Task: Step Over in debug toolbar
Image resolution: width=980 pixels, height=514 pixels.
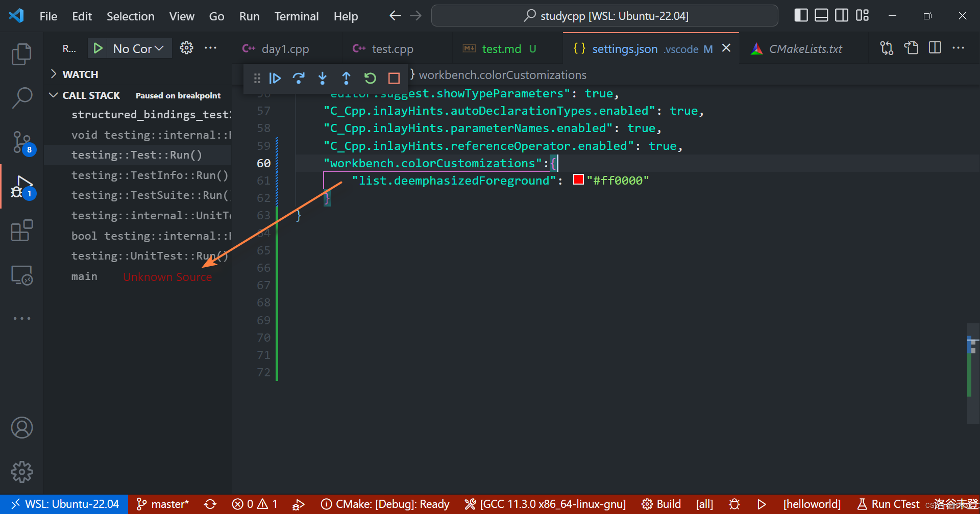Action: click(x=299, y=78)
